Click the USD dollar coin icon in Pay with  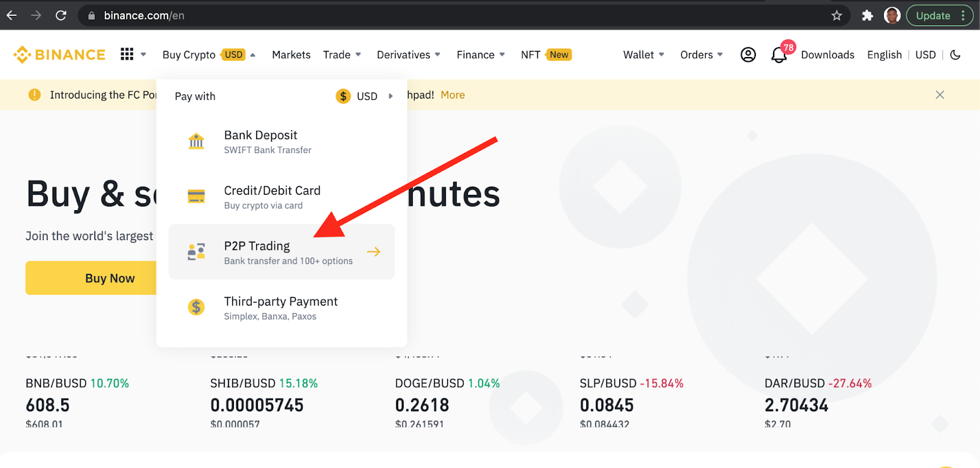point(343,96)
